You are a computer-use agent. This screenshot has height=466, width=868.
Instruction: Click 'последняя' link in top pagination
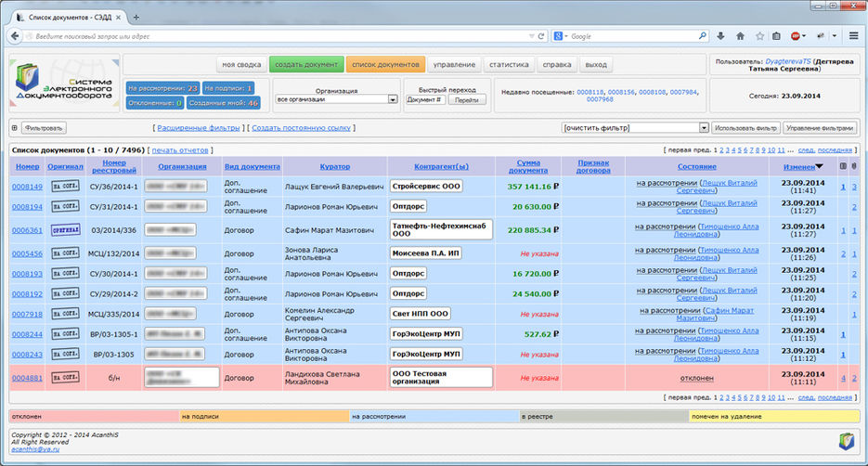pos(835,150)
